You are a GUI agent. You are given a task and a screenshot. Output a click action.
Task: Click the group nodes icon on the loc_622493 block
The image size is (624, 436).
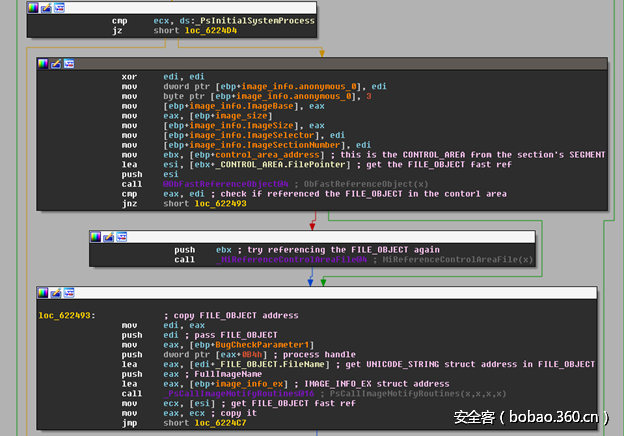68,293
